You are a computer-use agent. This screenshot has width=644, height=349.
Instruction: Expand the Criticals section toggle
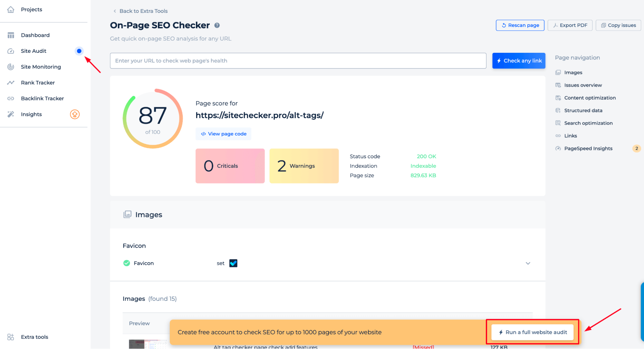pos(230,166)
